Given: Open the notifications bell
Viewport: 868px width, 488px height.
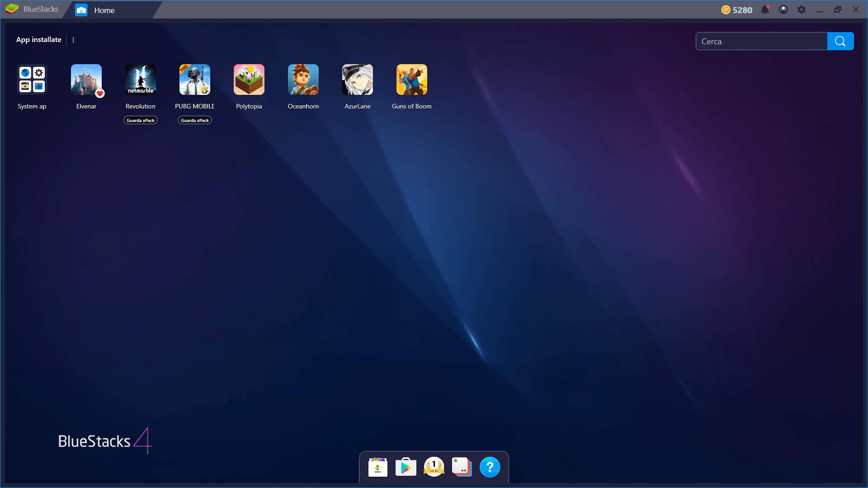Looking at the screenshot, I should (764, 10).
